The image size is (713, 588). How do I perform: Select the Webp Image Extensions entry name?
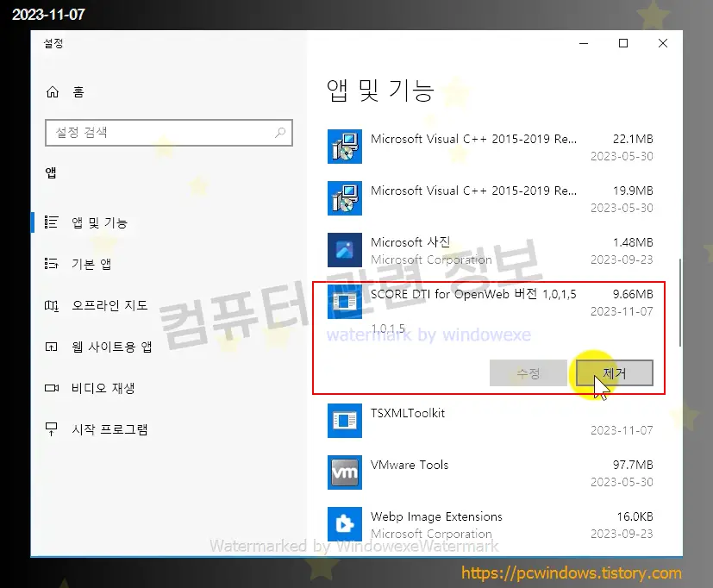436,516
